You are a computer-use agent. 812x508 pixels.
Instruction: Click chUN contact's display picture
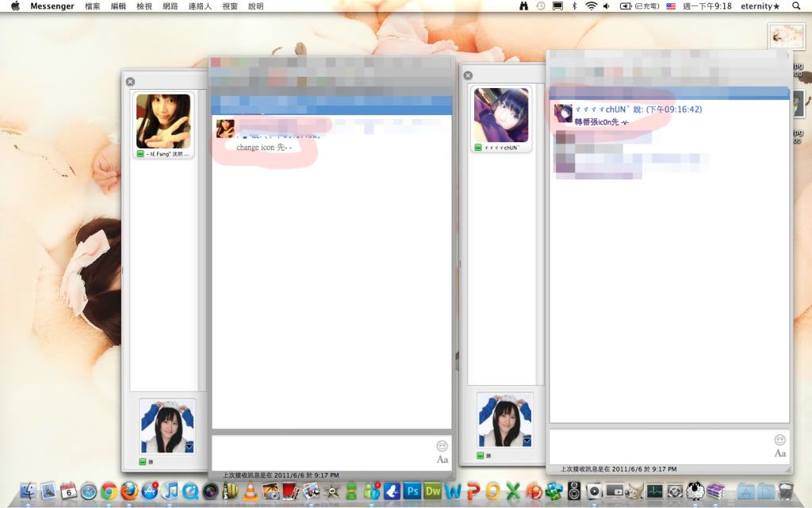(x=501, y=115)
